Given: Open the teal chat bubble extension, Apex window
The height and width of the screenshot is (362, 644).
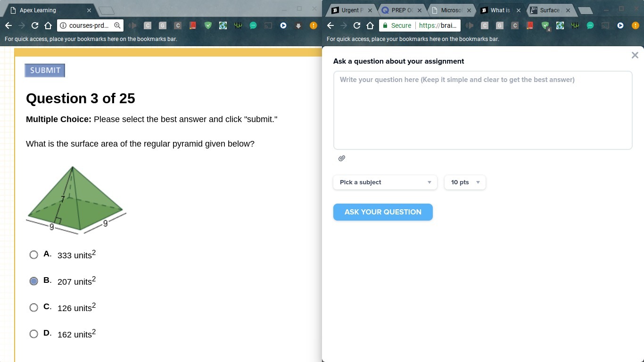Looking at the screenshot, I should point(253,25).
